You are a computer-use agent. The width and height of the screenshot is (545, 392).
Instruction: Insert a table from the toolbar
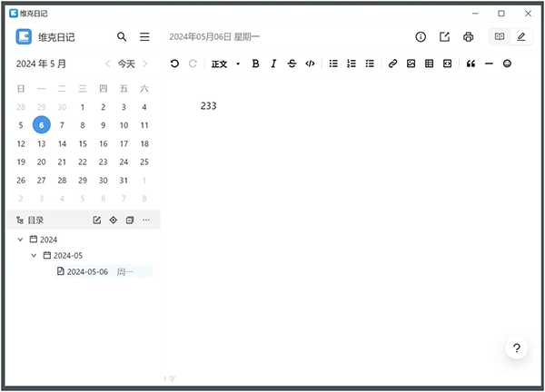(x=429, y=64)
